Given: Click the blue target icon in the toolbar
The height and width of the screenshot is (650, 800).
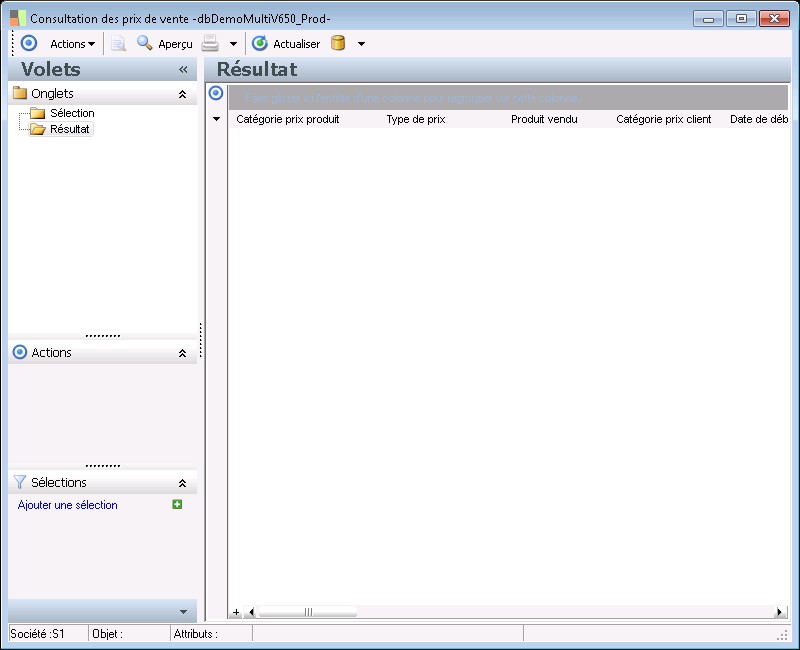Looking at the screenshot, I should (x=29, y=44).
